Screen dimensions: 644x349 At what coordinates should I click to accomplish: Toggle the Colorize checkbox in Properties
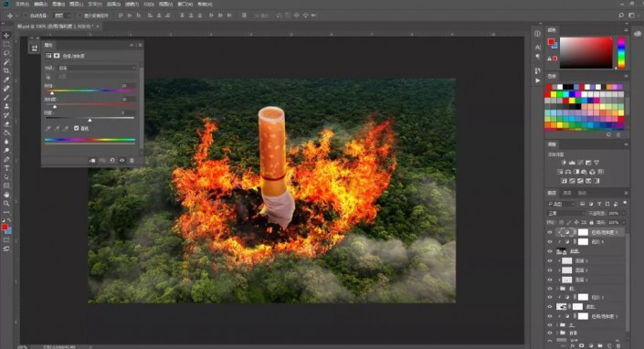[77, 129]
